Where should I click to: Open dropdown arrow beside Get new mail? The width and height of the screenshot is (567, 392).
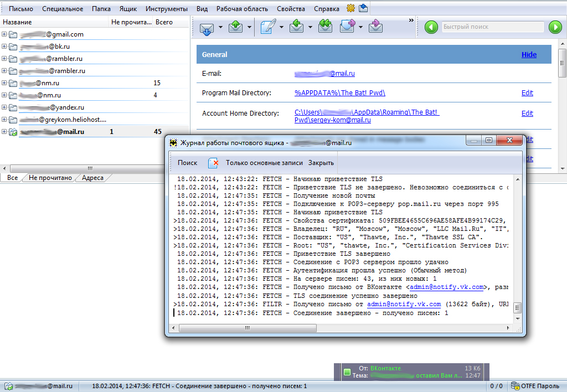coord(220,27)
